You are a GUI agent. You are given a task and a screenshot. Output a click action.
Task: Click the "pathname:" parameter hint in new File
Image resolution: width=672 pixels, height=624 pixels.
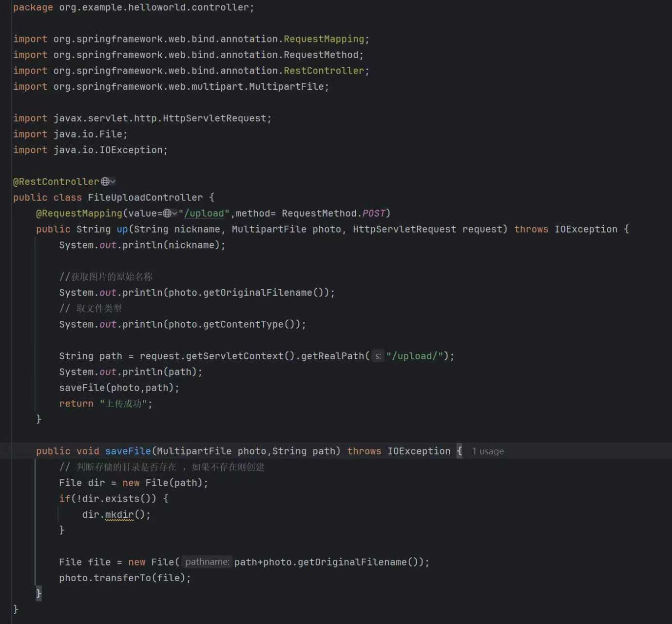tap(207, 562)
